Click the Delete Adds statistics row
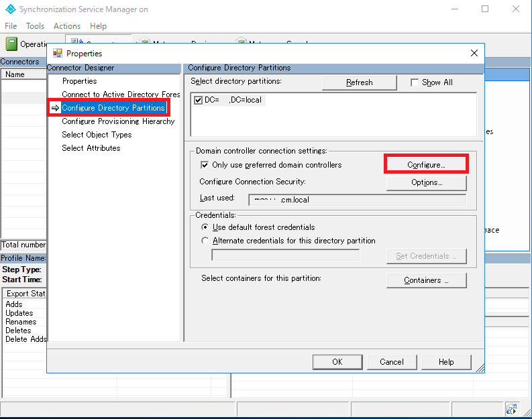Viewport: 532px width, 419px height. [x=25, y=339]
